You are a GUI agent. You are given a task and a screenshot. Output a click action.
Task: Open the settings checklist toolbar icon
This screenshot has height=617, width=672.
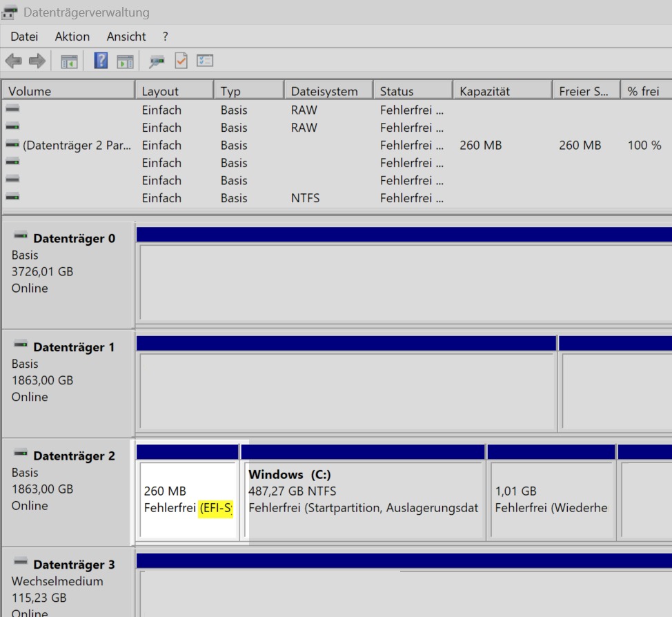coord(205,61)
